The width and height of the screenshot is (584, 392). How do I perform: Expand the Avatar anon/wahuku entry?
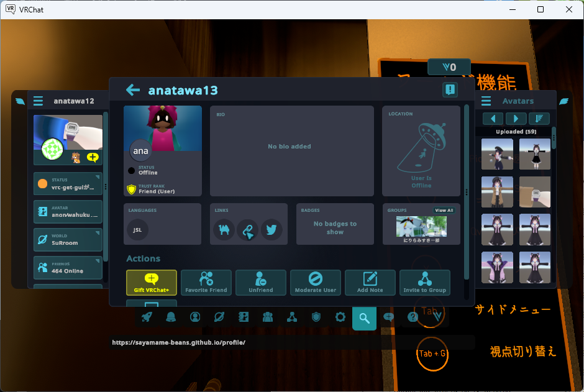point(68,211)
